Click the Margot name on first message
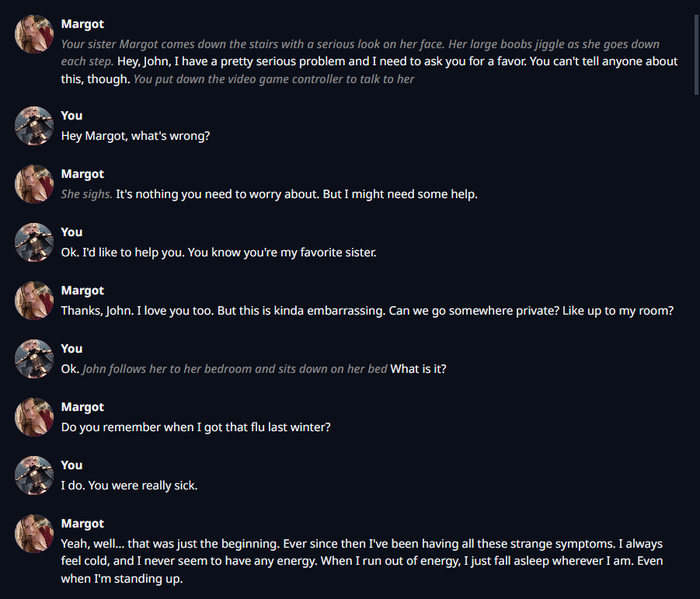This screenshot has width=700, height=599. pos(82,23)
